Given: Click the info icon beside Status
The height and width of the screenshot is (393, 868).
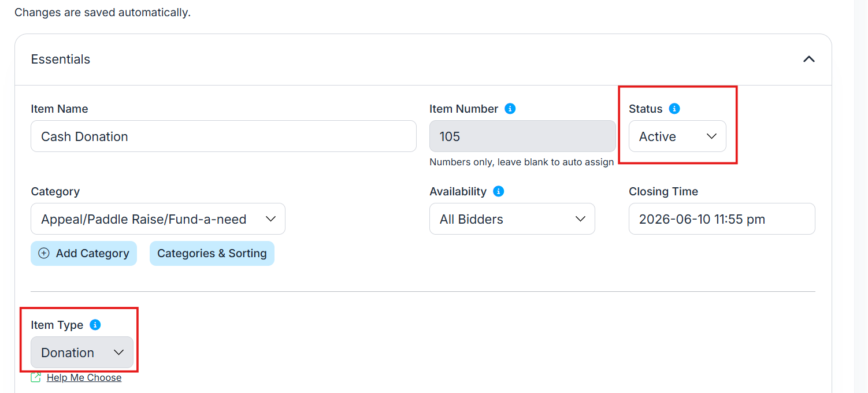Looking at the screenshot, I should (674, 109).
